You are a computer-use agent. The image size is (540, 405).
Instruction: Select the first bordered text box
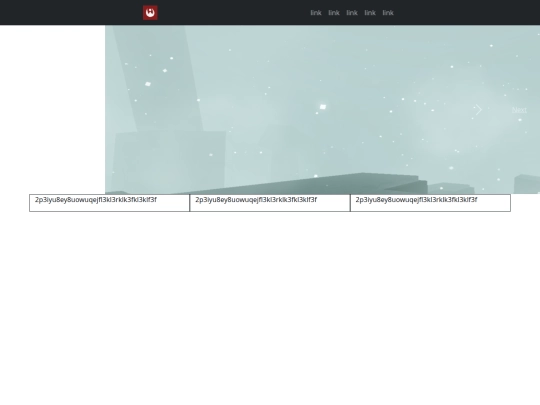pyautogui.click(x=110, y=203)
